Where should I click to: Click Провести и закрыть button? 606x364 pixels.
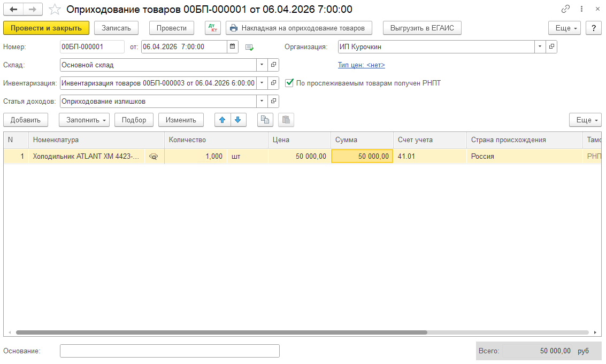[x=46, y=28]
